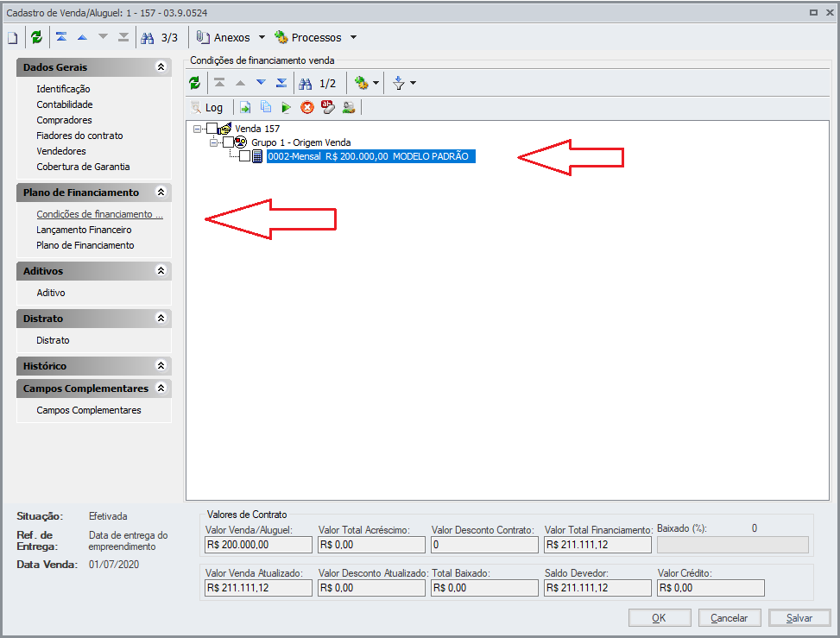The height and width of the screenshot is (638, 840).
Task: Open the Log viewer
Action: (x=207, y=108)
